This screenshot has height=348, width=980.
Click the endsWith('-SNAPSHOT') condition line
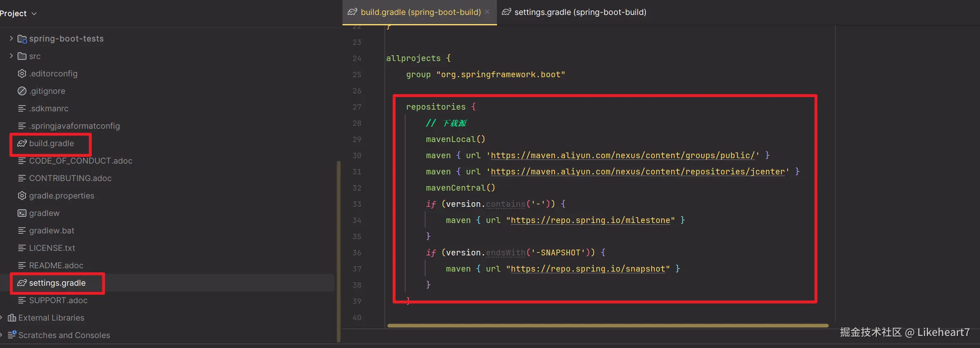click(516, 252)
